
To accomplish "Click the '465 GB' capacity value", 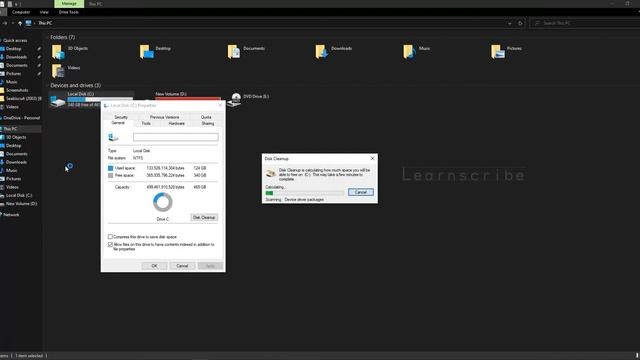I will pyautogui.click(x=200, y=187).
